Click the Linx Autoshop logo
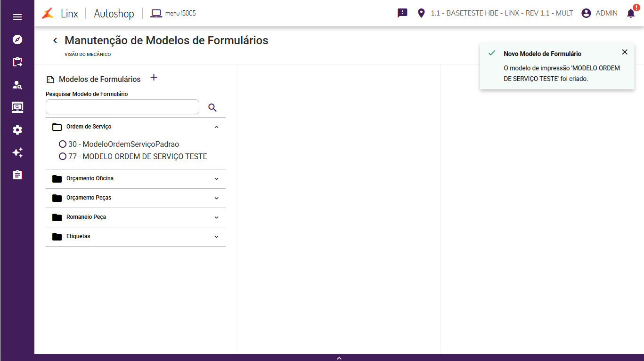 pos(88,13)
